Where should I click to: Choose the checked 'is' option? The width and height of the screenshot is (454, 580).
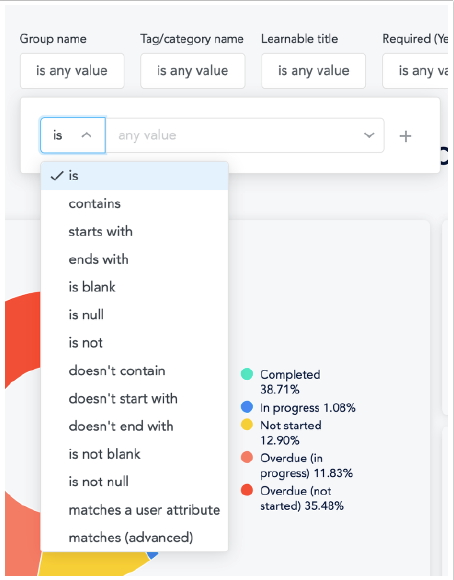click(x=134, y=176)
